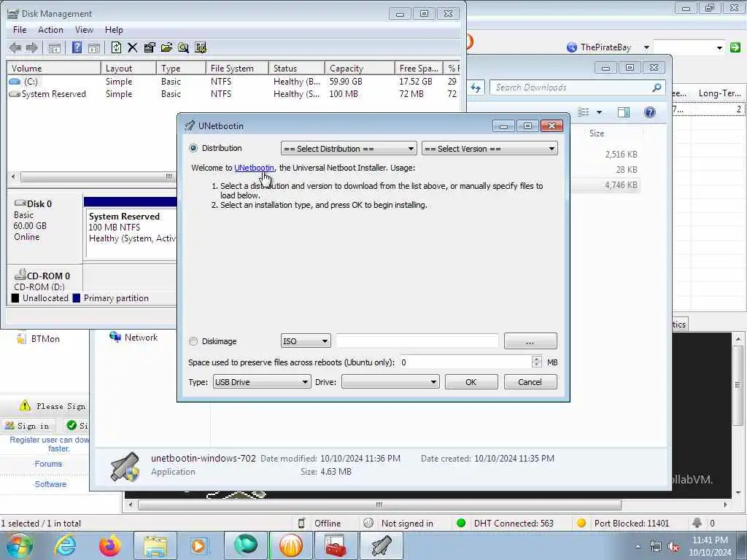Open ThePirateBay search engine dropdown
The image size is (747, 560).
click(646, 47)
